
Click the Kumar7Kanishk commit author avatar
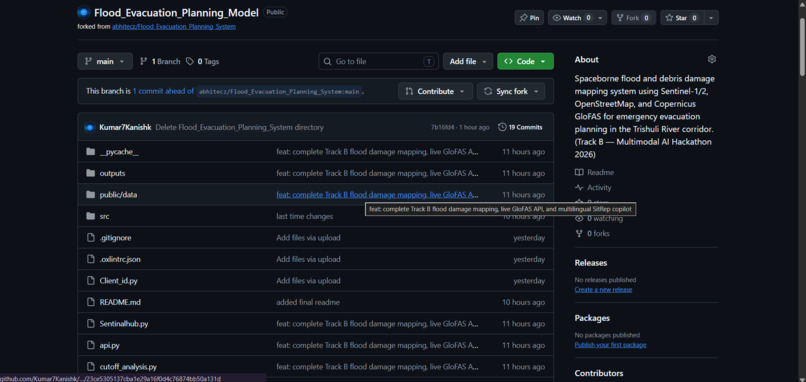[x=89, y=127]
